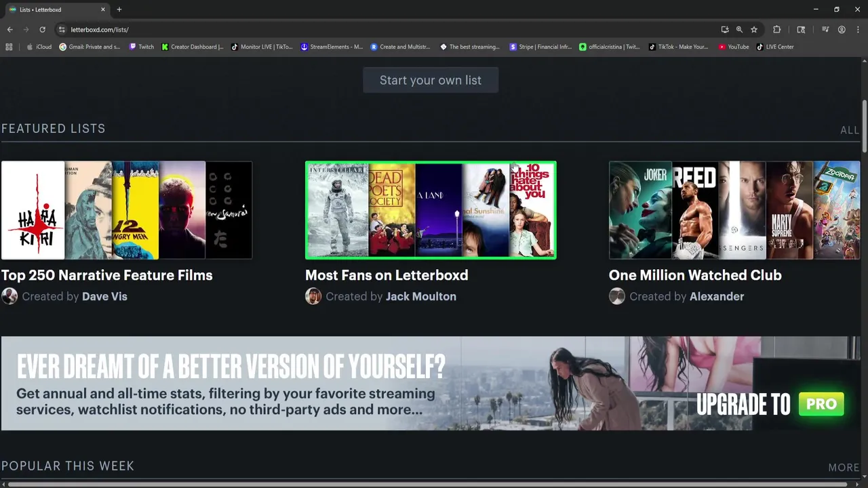Open the Chrome three-dot menu
868x488 pixels.
[x=857, y=30]
